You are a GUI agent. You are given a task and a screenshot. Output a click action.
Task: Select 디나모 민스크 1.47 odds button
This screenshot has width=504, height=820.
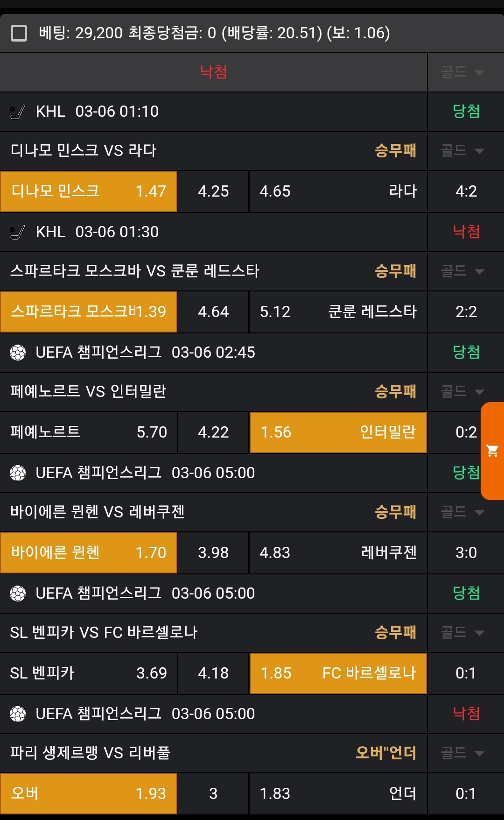[89, 191]
